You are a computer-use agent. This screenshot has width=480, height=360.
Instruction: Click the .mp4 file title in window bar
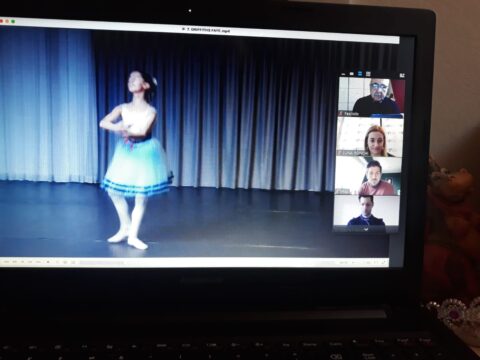point(206,30)
